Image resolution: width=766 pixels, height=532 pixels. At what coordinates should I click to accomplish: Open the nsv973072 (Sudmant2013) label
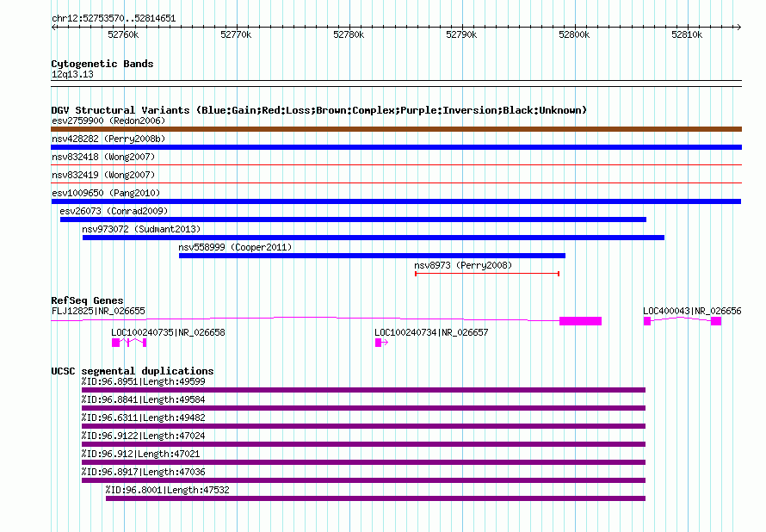point(141,229)
